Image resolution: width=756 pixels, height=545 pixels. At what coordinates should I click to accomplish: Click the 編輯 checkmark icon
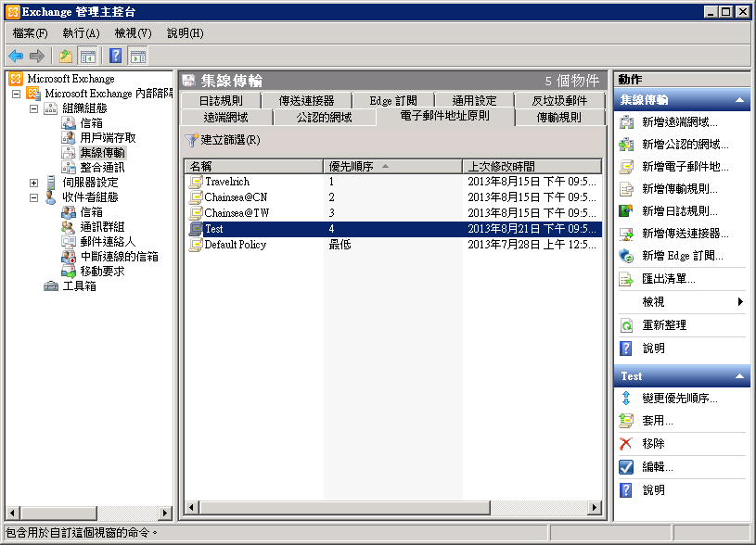pos(626,466)
